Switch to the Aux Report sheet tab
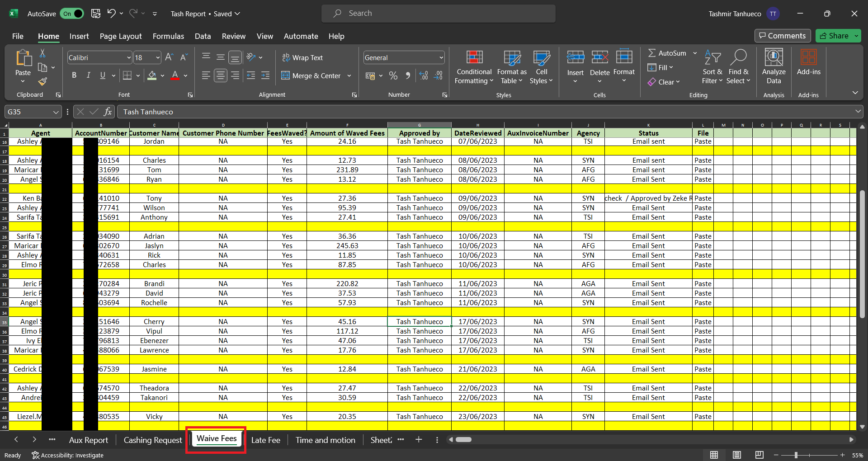 (89, 440)
